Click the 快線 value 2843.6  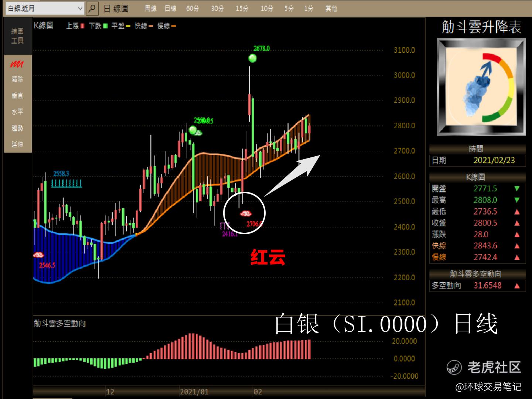pyautogui.click(x=485, y=246)
